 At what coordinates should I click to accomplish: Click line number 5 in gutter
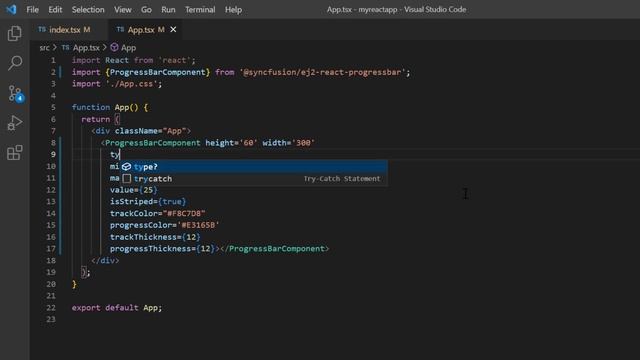[53, 107]
